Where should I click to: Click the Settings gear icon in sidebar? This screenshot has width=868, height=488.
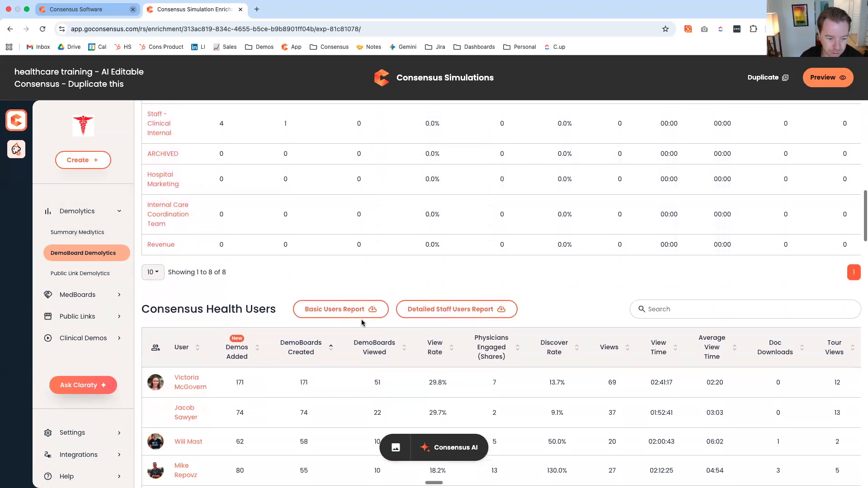click(x=48, y=433)
